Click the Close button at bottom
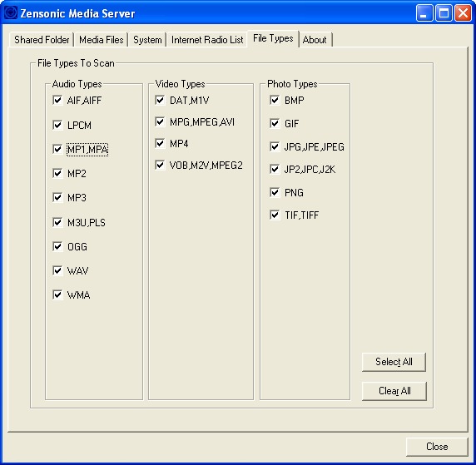476x465 pixels. point(437,447)
